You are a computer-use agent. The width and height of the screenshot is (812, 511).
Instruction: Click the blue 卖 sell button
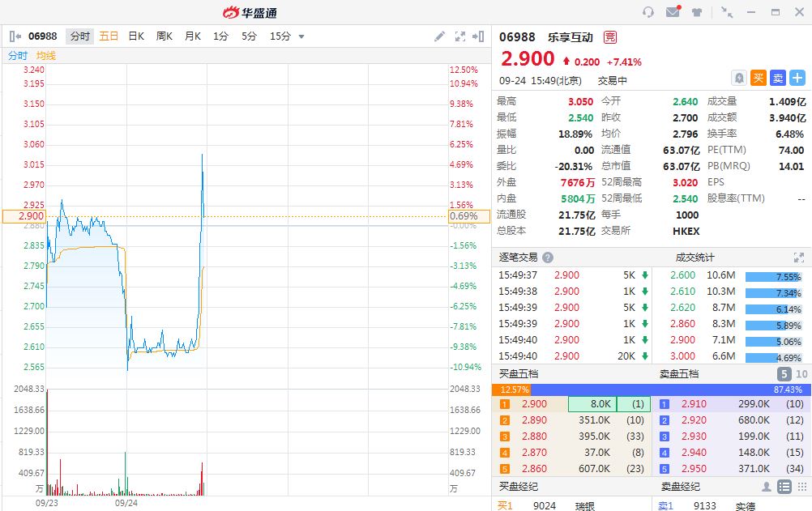(777, 78)
